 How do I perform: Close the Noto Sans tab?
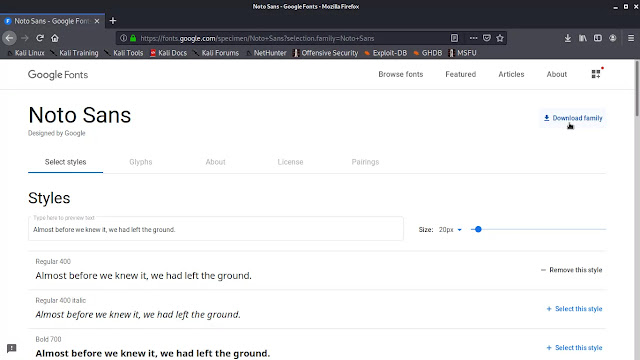tap(97, 21)
